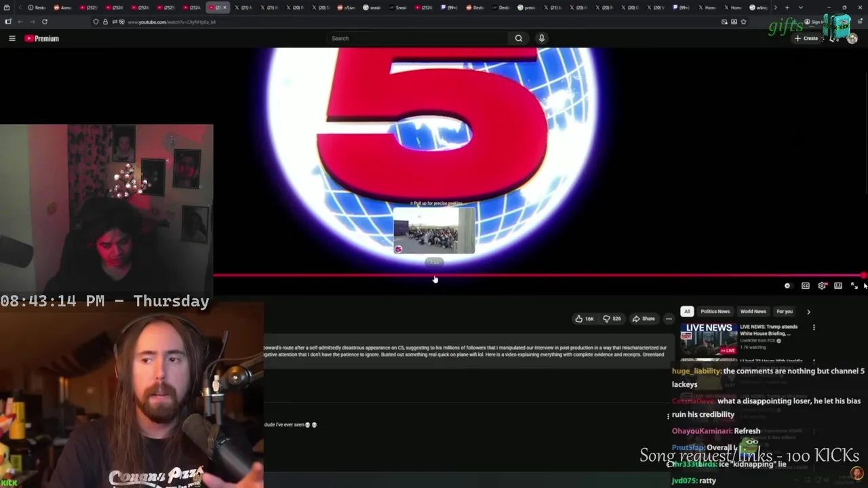Go to YouTube Premium home logo
The width and height of the screenshot is (868, 488).
[x=42, y=39]
